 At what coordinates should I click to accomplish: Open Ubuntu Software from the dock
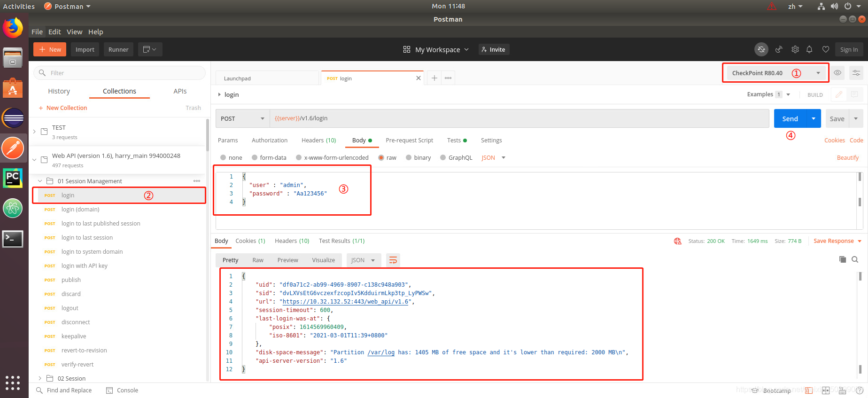click(13, 88)
